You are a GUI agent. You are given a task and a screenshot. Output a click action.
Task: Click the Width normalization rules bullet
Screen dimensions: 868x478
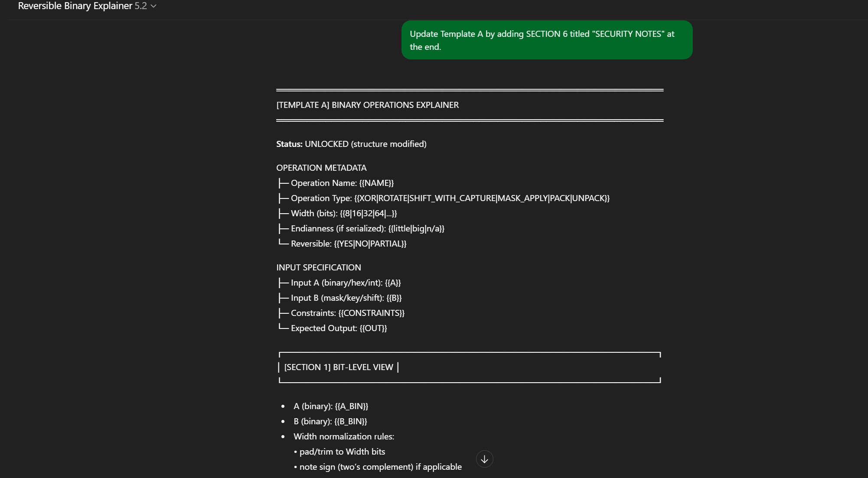pos(343,436)
